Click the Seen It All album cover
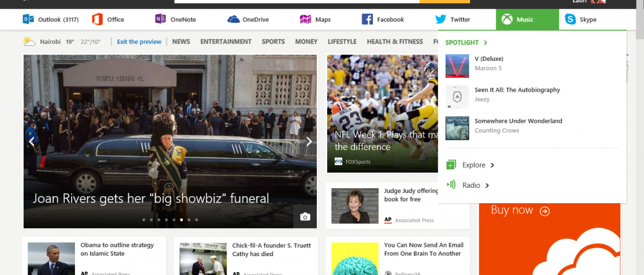Viewport: 644px width, 275px height. click(457, 97)
